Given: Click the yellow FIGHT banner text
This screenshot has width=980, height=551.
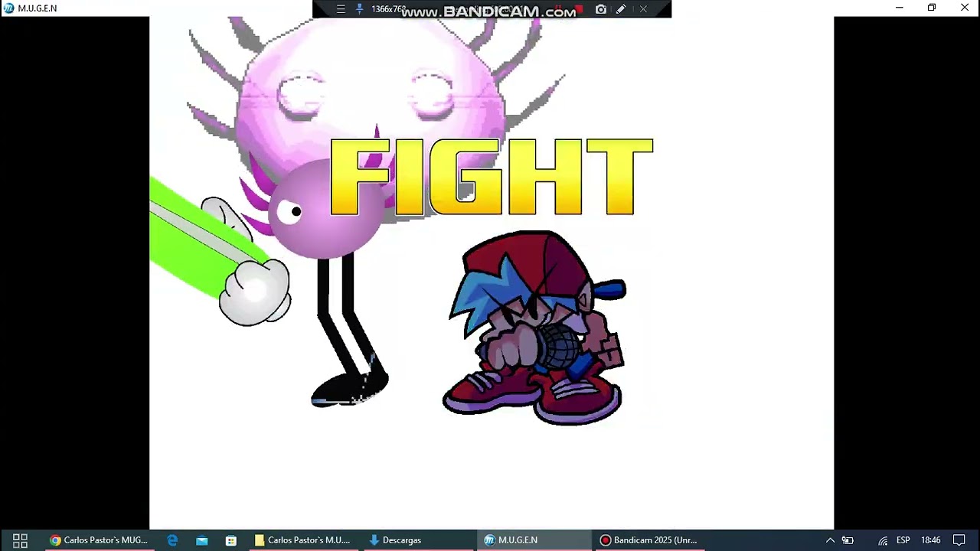Looking at the screenshot, I should pyautogui.click(x=492, y=178).
